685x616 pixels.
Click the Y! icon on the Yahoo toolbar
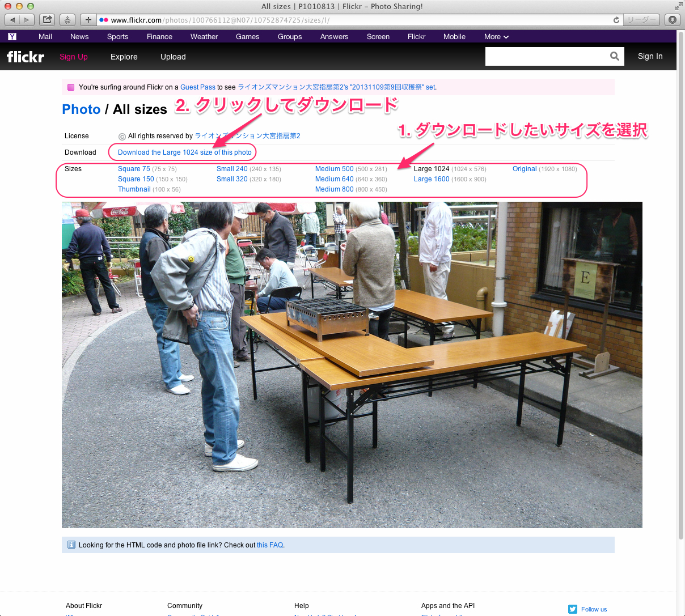point(12,36)
